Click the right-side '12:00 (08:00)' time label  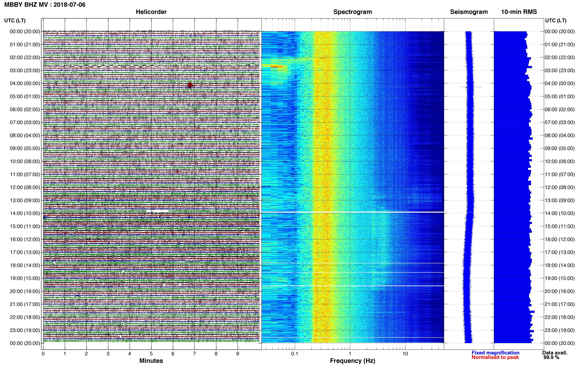(x=560, y=187)
